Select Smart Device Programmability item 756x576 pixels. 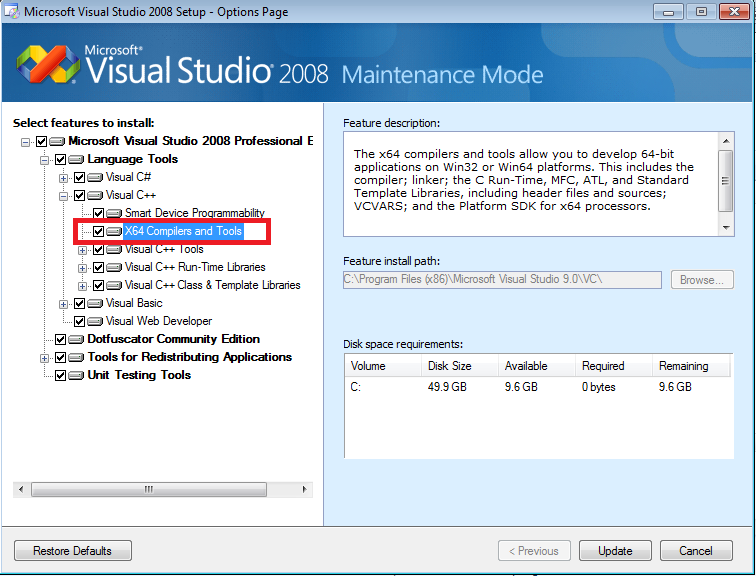(x=195, y=213)
